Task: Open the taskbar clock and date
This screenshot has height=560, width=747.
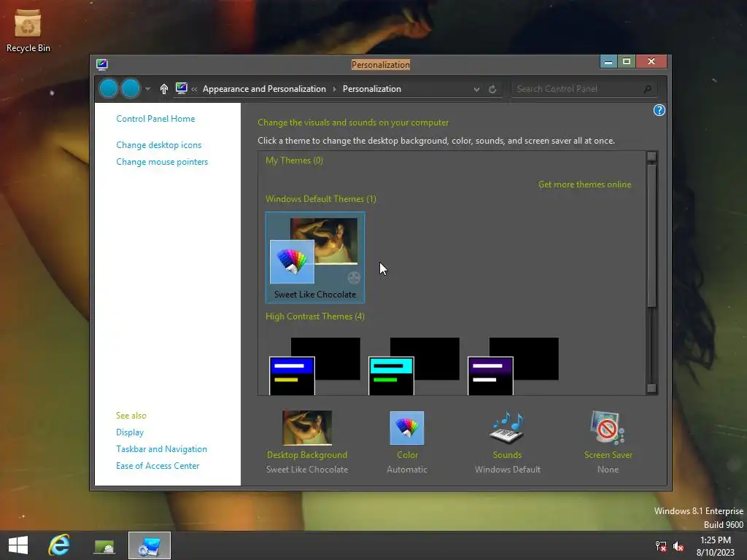Action: coord(716,546)
